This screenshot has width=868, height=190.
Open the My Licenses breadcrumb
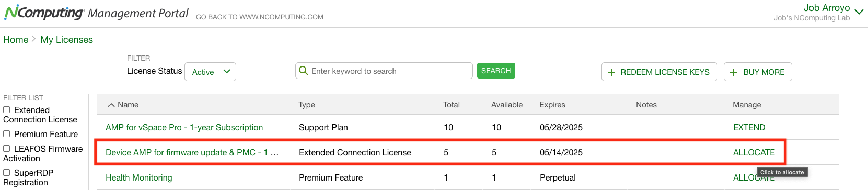tap(66, 40)
